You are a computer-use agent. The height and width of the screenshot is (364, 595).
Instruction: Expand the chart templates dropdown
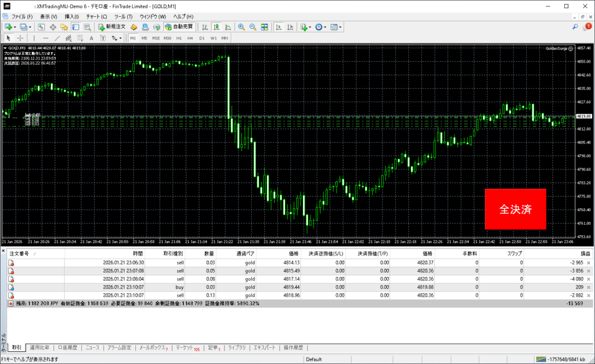coord(340,27)
